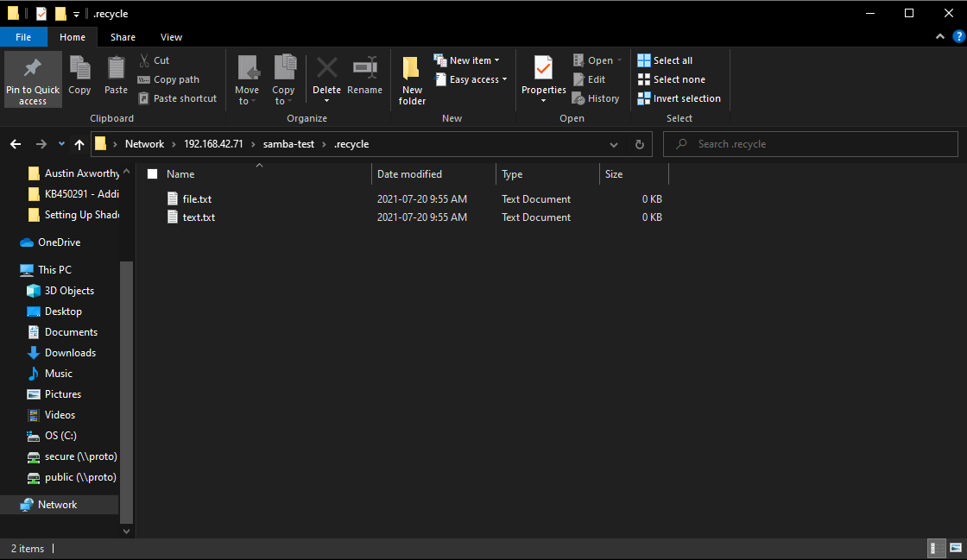Open Austin Axworthy quick access folder

[73, 173]
